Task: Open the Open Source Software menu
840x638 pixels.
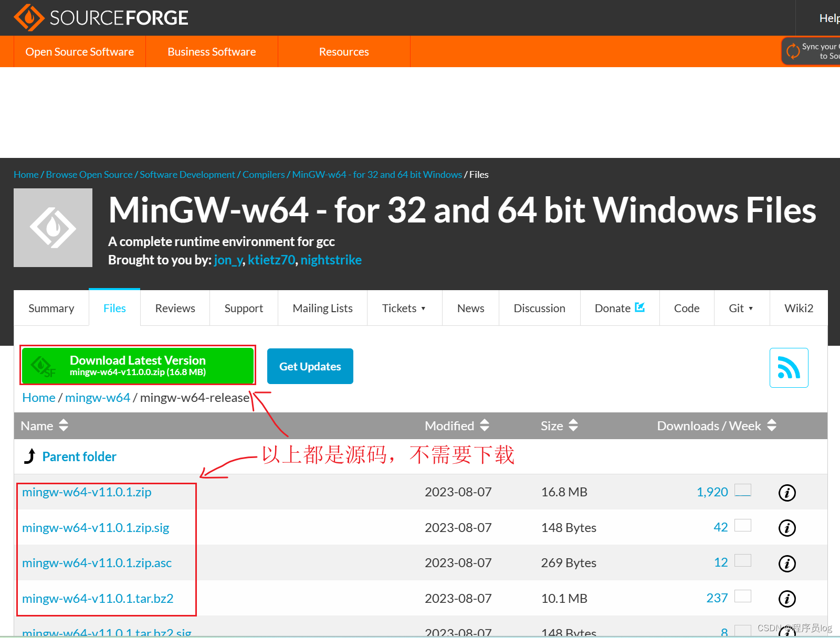Action: click(x=80, y=51)
